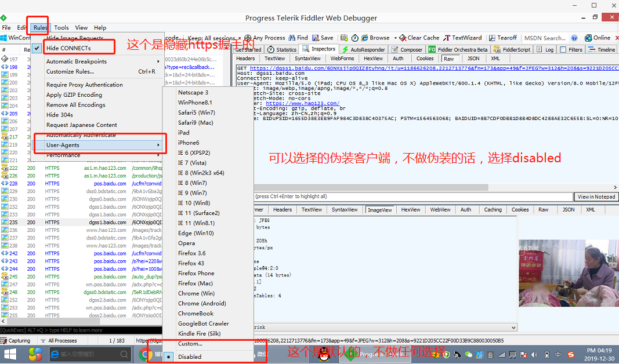Click the Tearoff toolbar icon
Viewport: 619px width, 364px height.
492,38
